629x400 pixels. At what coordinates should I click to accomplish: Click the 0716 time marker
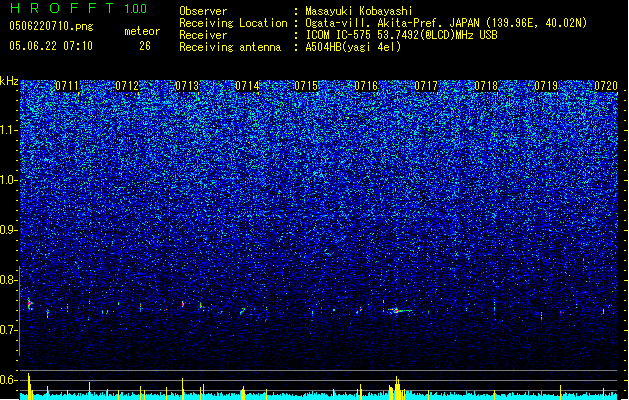tap(366, 86)
